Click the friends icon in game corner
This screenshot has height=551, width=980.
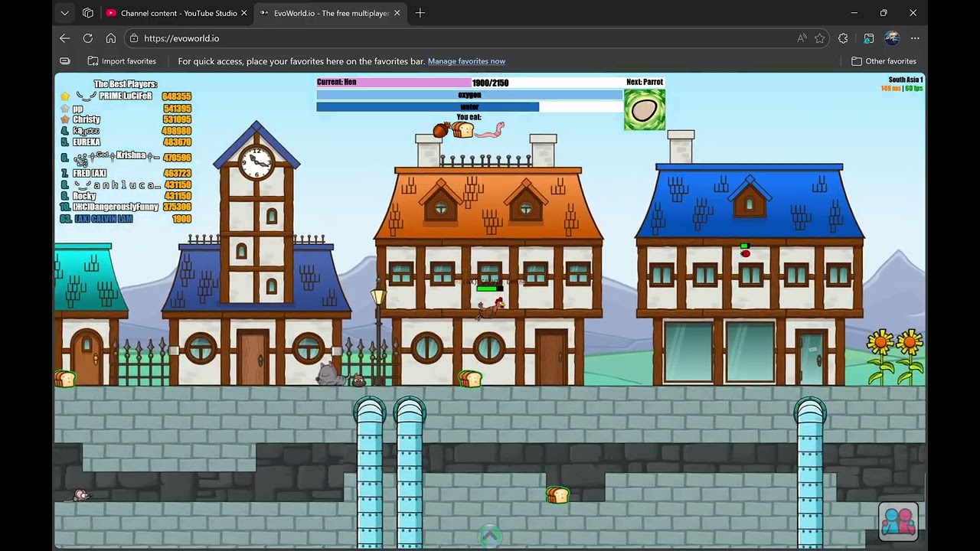(x=898, y=521)
